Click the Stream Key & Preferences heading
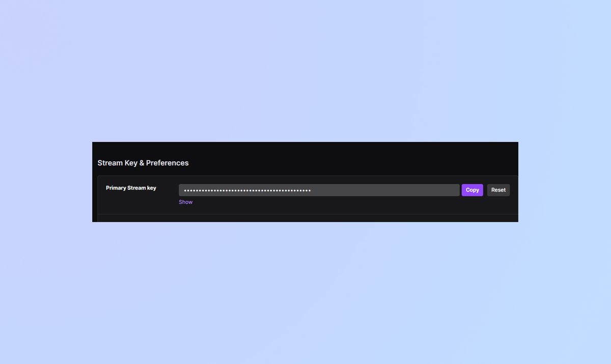The width and height of the screenshot is (611, 364). click(x=143, y=162)
